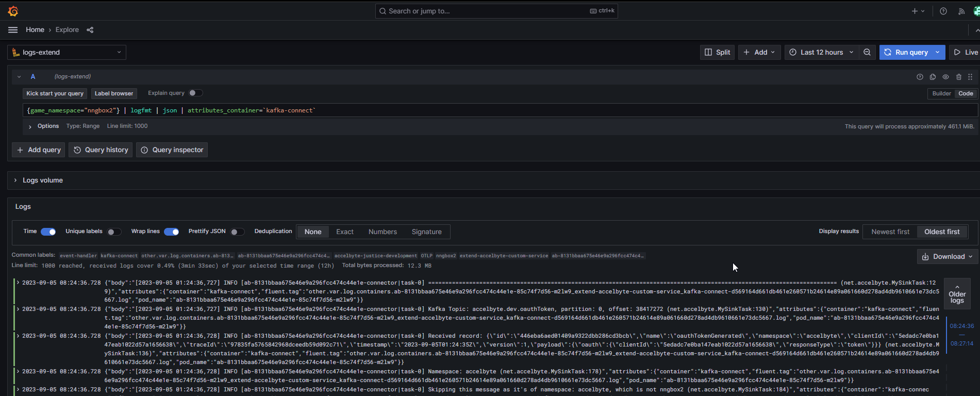
Task: Click the Loki datasource icon in picker
Action: coord(16,52)
